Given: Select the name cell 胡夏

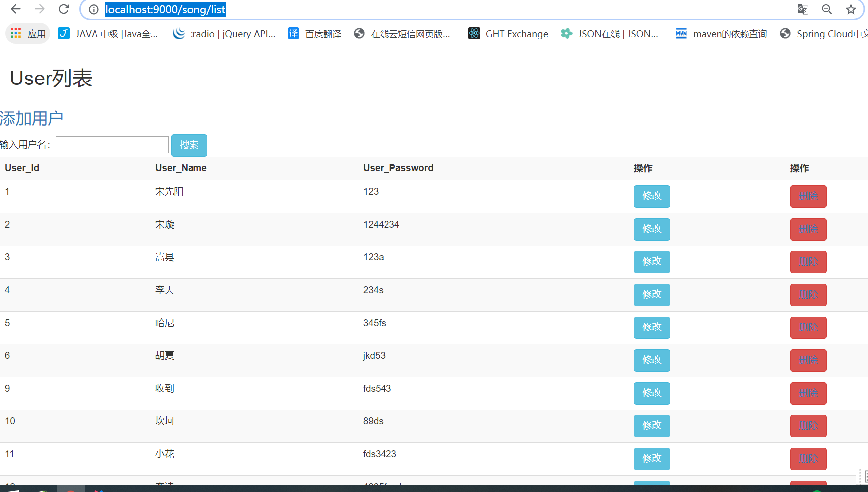Looking at the screenshot, I should pyautogui.click(x=165, y=355).
